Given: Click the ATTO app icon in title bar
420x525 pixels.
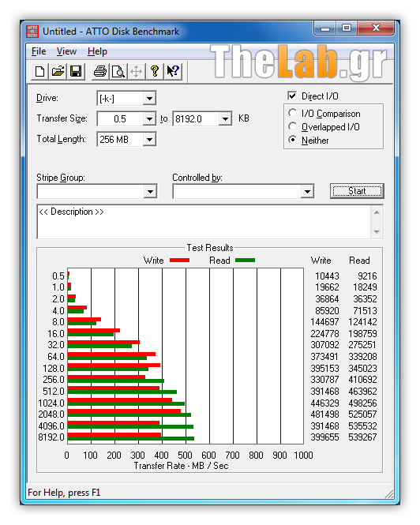Looking at the screenshot, I should 32,32.
